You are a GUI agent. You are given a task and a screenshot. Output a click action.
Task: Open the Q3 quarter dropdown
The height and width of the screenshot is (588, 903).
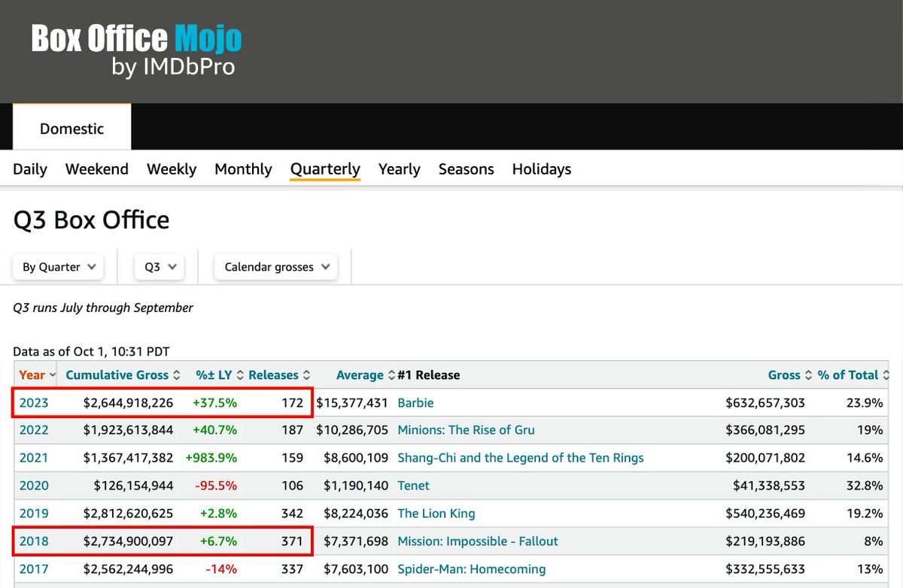click(x=160, y=267)
